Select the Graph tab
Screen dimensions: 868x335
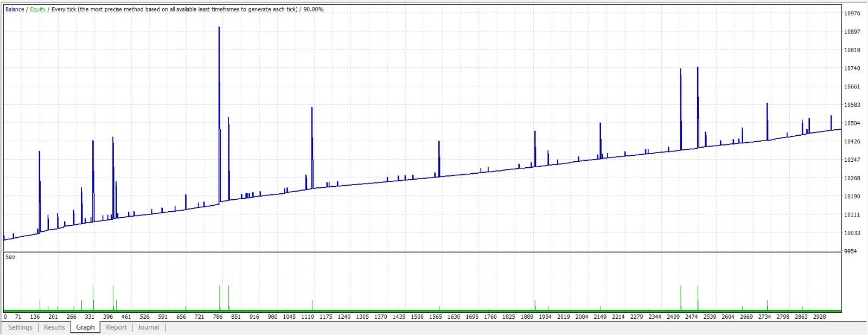(x=85, y=327)
